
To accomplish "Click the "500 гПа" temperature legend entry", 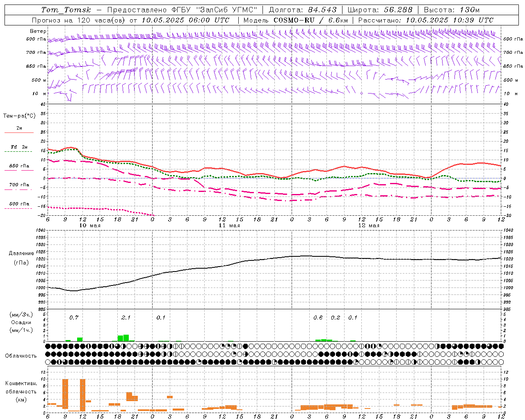I will click(x=19, y=205).
